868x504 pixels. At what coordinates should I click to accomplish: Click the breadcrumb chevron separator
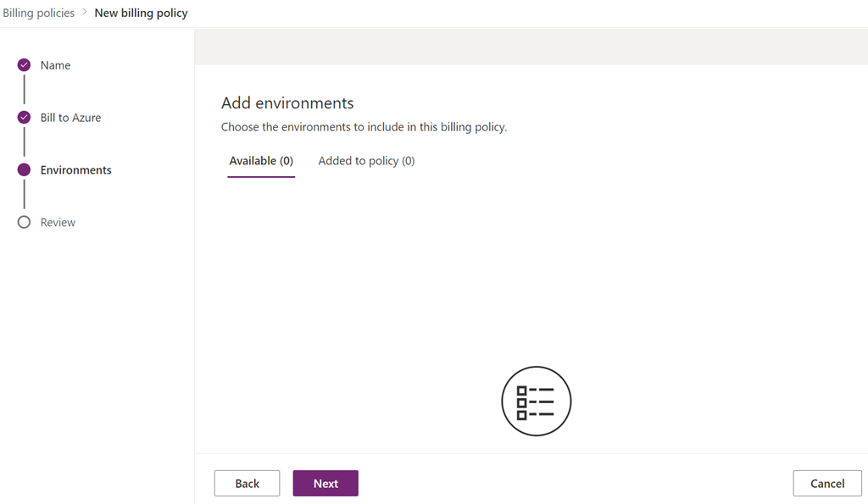tap(85, 13)
